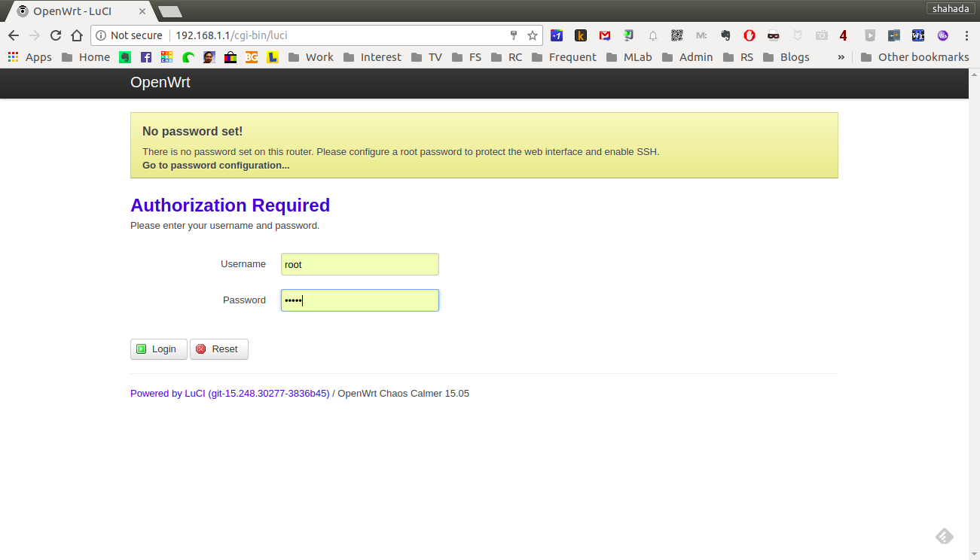This screenshot has height=560, width=980.
Task: Click the blue +1 extension icon
Action: pos(557,35)
